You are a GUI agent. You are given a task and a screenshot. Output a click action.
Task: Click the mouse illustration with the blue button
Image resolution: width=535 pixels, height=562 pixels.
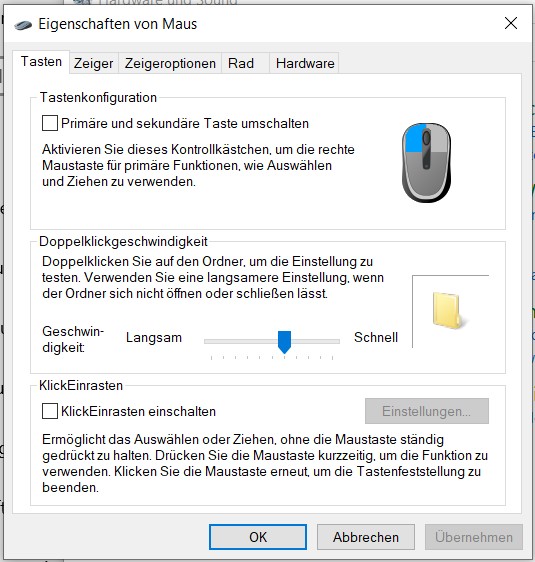point(426,163)
